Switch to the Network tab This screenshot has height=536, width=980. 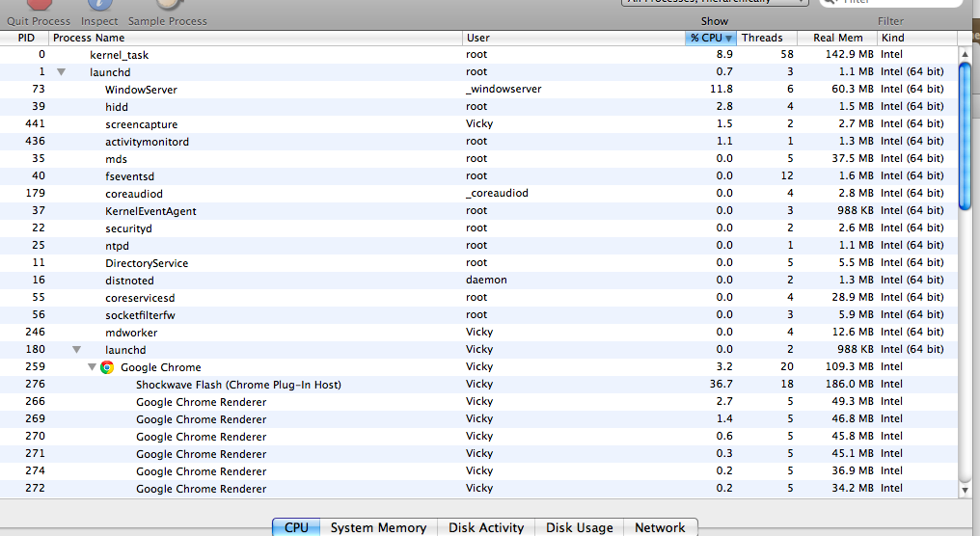click(x=660, y=527)
